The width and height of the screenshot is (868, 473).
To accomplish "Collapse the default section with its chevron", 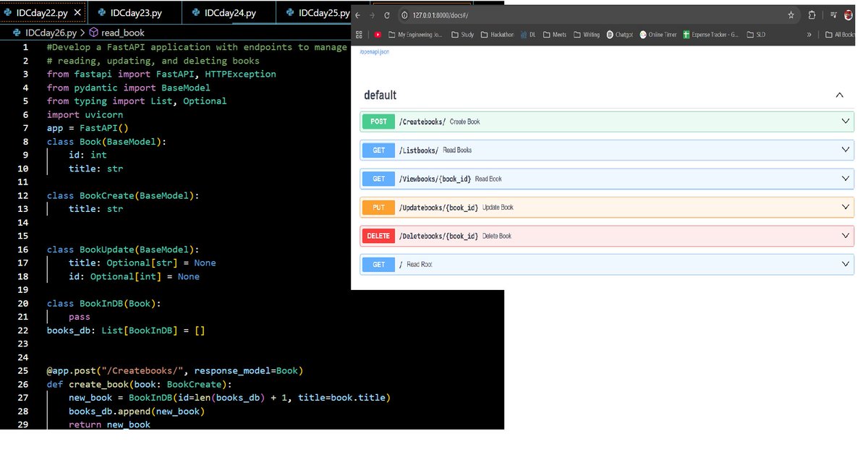I will [x=840, y=95].
